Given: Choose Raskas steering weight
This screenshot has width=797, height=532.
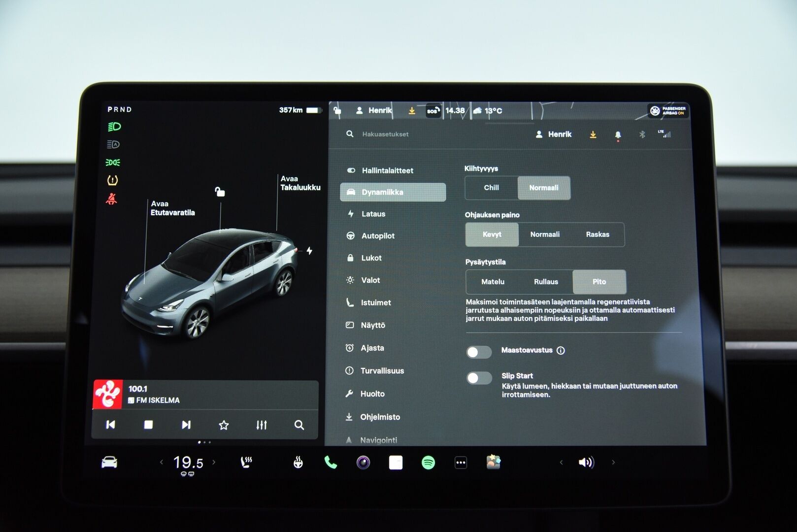Looking at the screenshot, I should pyautogui.click(x=599, y=234).
